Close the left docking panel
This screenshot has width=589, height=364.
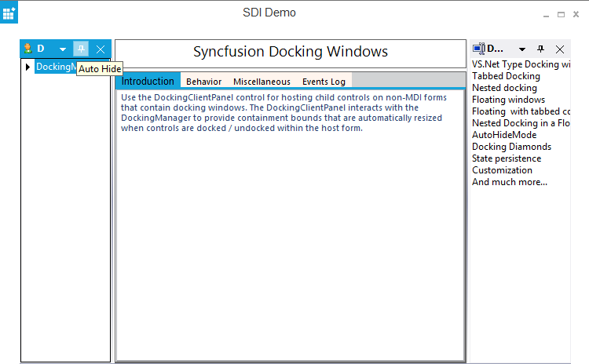101,49
